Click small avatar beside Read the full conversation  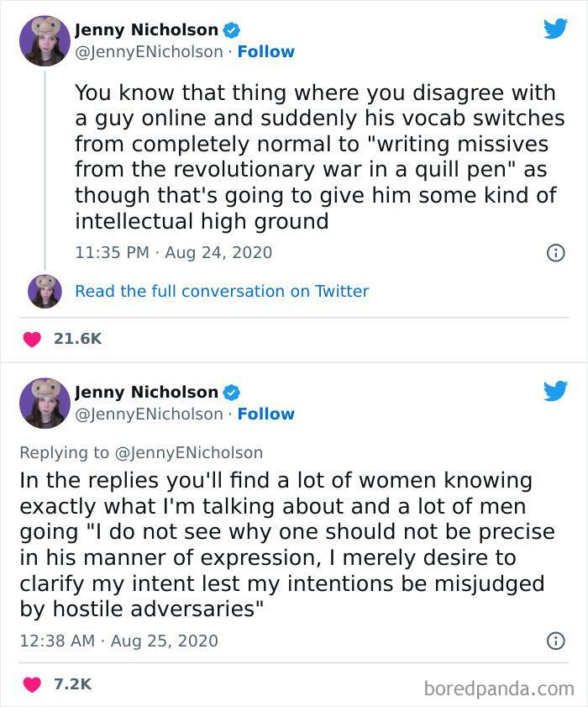(x=45, y=291)
